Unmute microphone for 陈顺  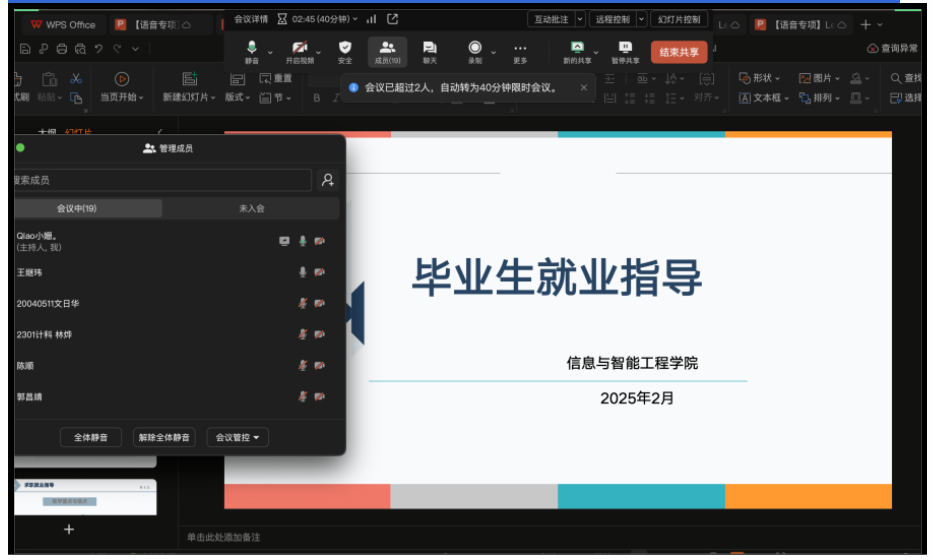[x=303, y=366]
